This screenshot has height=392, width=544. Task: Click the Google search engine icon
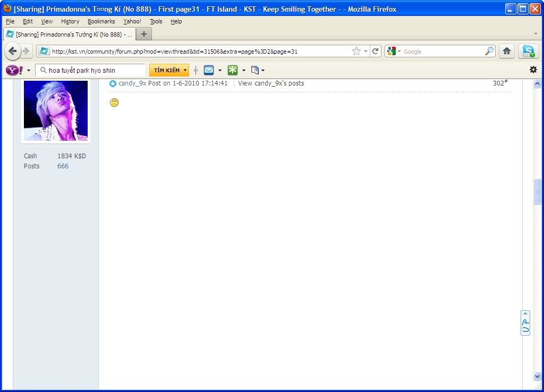(x=392, y=52)
